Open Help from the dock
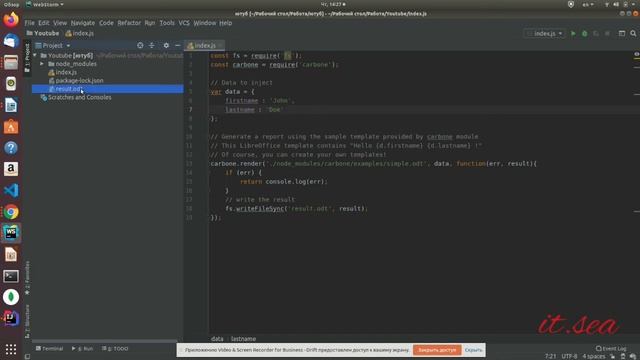This screenshot has width=640, height=360. 11,148
